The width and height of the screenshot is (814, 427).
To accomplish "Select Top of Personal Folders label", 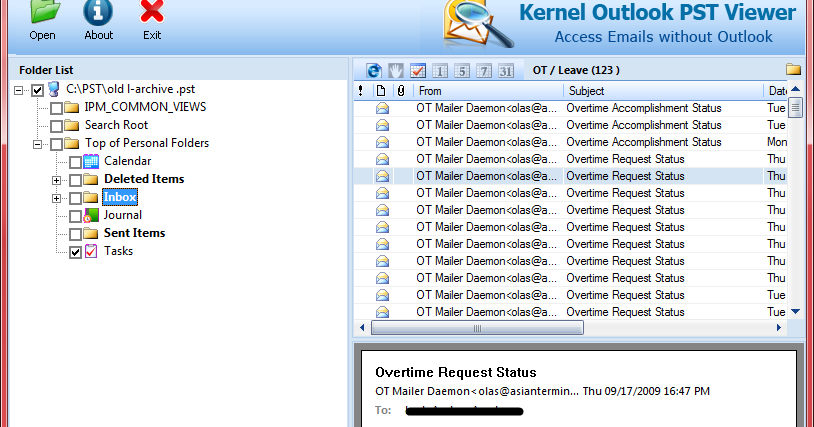I will click(x=147, y=143).
